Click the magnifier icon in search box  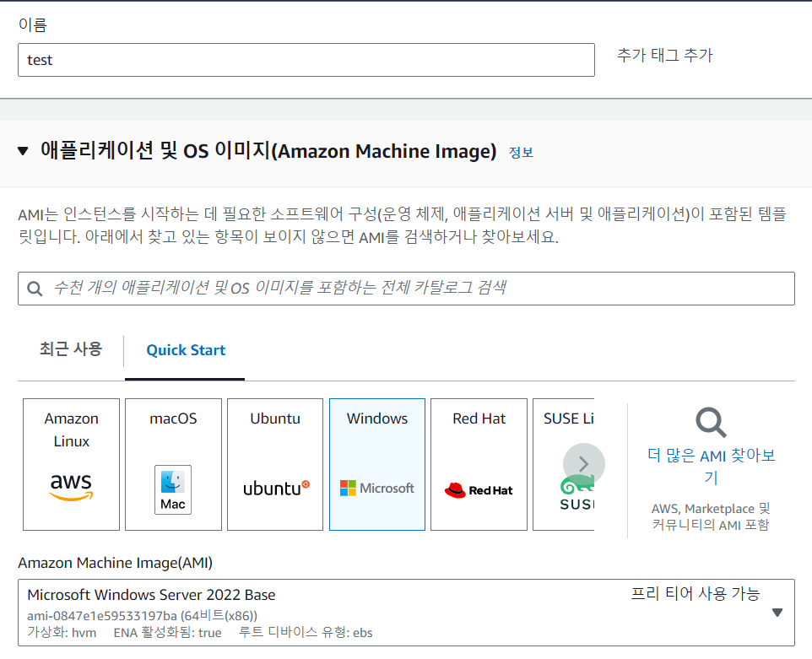tap(35, 289)
